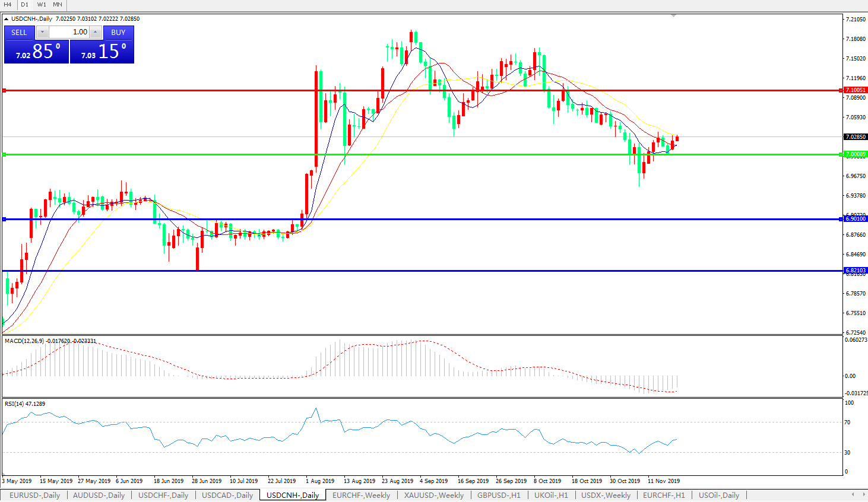Select the D1 daily timeframe

[x=24, y=4]
